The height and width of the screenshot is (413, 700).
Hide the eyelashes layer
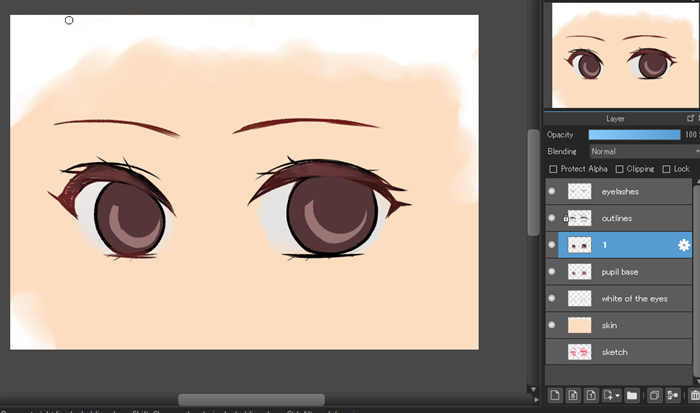(551, 191)
